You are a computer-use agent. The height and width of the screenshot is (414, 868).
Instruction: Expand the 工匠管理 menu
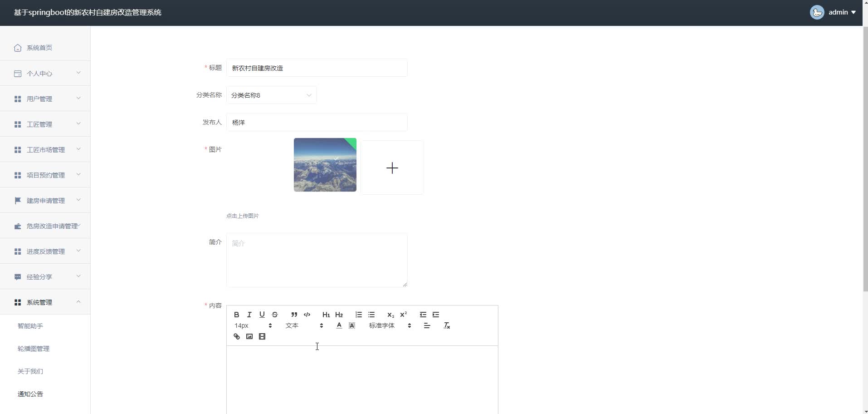point(45,124)
